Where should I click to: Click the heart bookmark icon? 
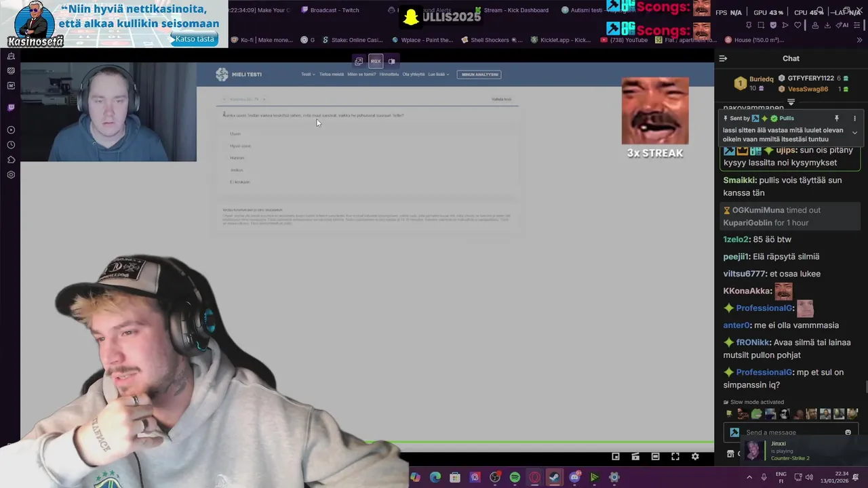point(797,25)
